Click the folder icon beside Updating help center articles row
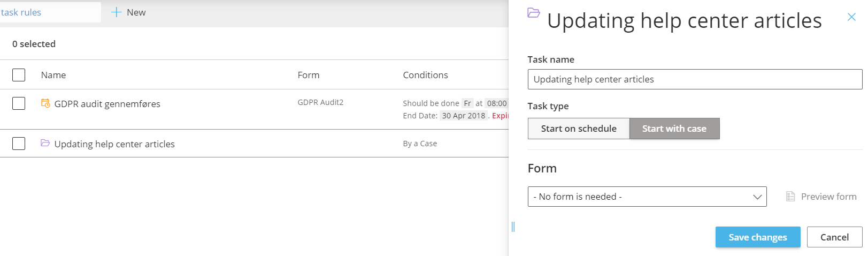The height and width of the screenshot is (256, 868). (45, 143)
